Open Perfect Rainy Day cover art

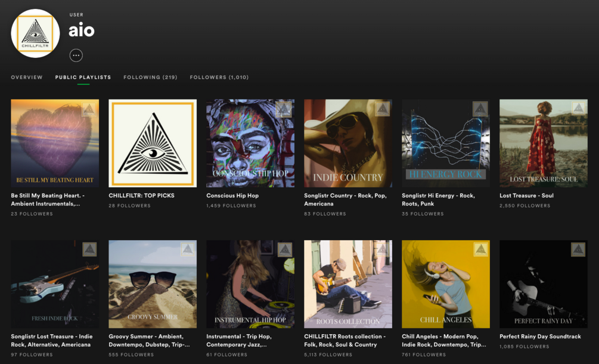coord(544,284)
